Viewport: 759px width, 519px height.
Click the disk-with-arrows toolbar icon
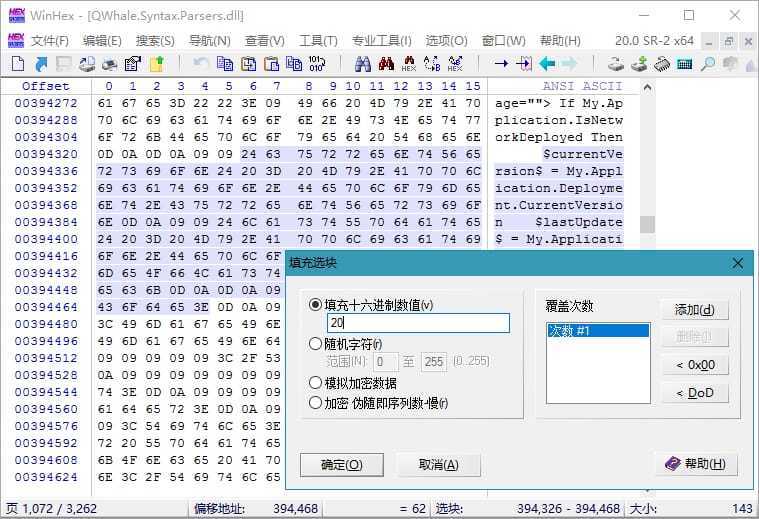pyautogui.click(x=87, y=63)
